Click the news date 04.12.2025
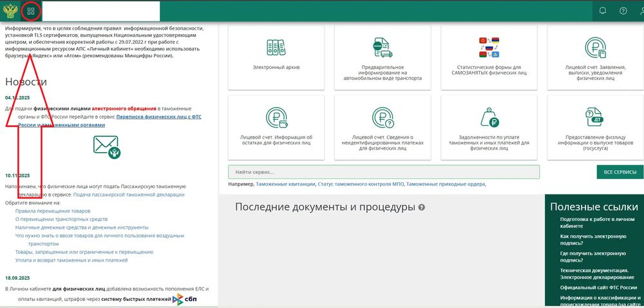Screen dimensions: 644x308 pyautogui.click(x=17, y=98)
